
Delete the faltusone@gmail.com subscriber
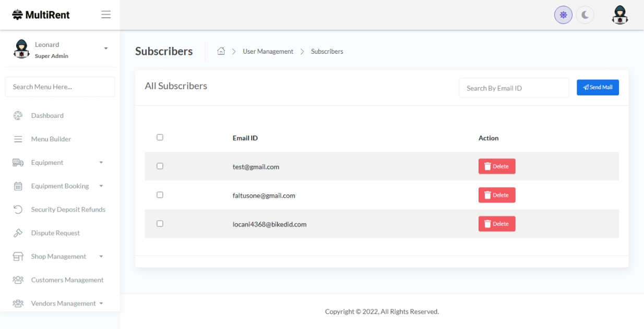pos(496,195)
